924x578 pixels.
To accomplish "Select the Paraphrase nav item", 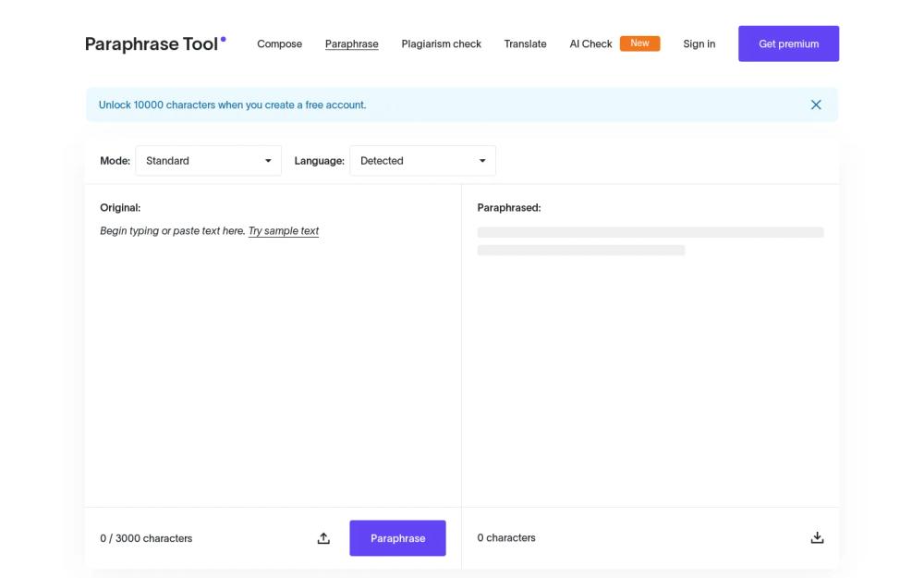I will (x=352, y=43).
